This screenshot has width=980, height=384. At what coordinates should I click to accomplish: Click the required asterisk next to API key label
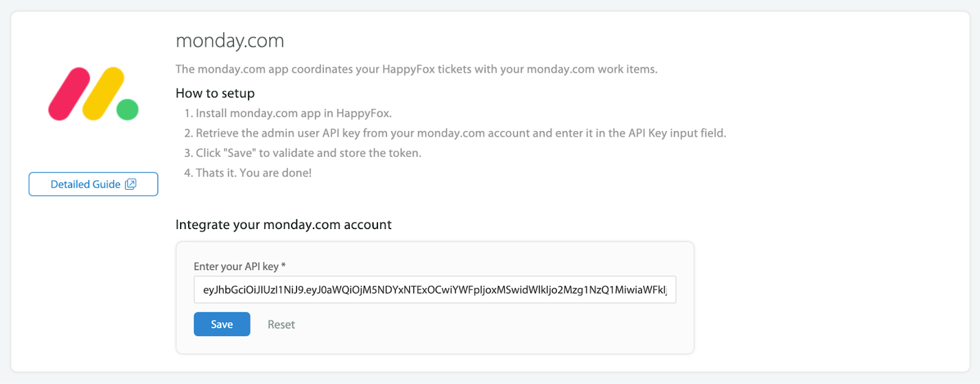tap(284, 266)
